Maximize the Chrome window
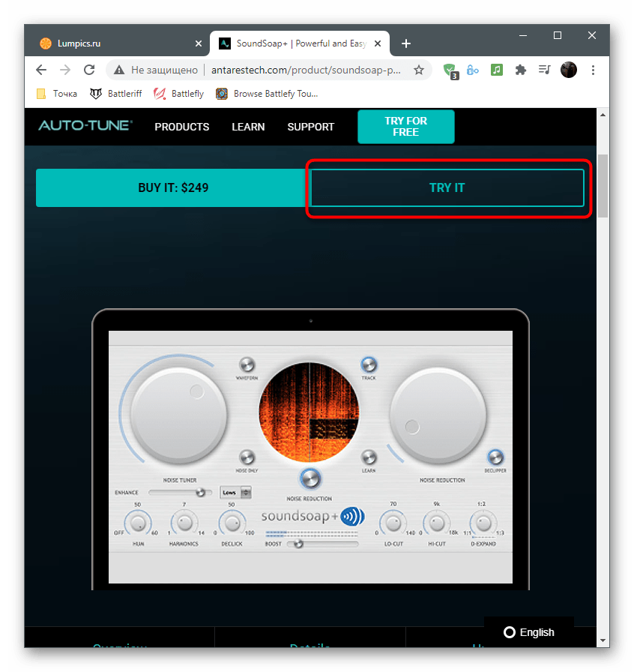This screenshot has height=672, width=634. [x=558, y=35]
